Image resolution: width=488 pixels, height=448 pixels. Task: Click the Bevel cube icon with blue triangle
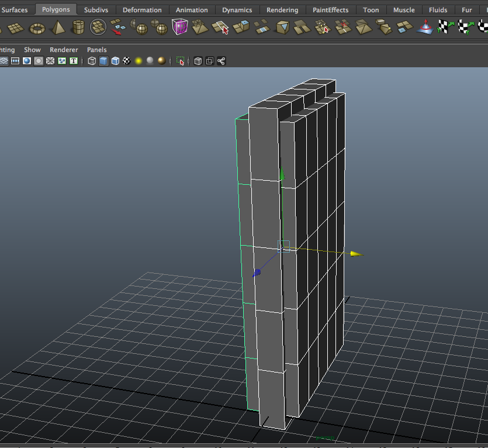tap(283, 27)
